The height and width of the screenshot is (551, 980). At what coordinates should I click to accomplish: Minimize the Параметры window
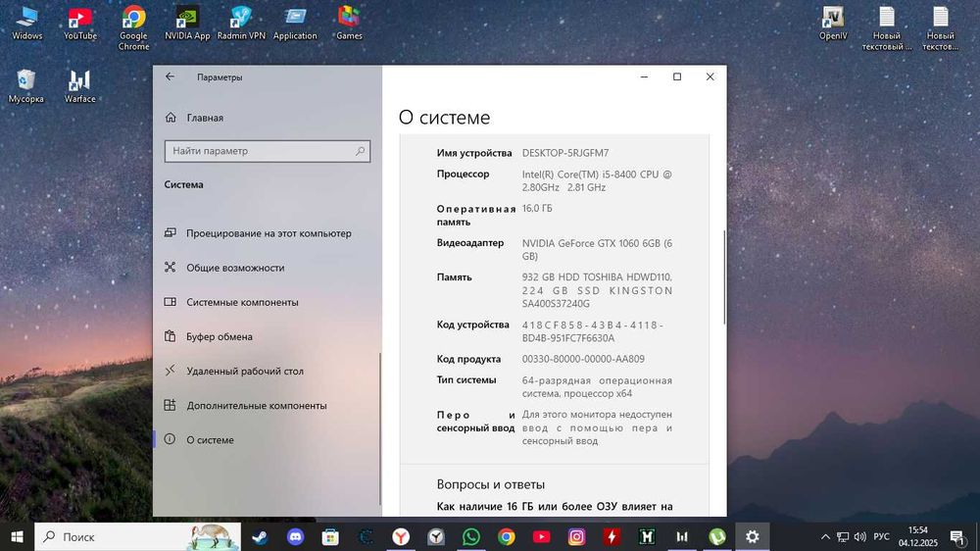pyautogui.click(x=645, y=76)
